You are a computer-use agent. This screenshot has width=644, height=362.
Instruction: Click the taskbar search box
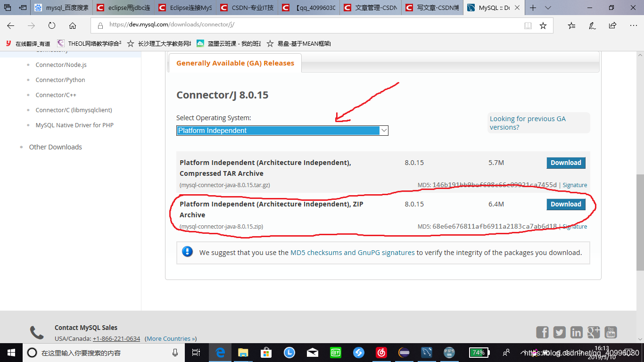pyautogui.click(x=104, y=353)
